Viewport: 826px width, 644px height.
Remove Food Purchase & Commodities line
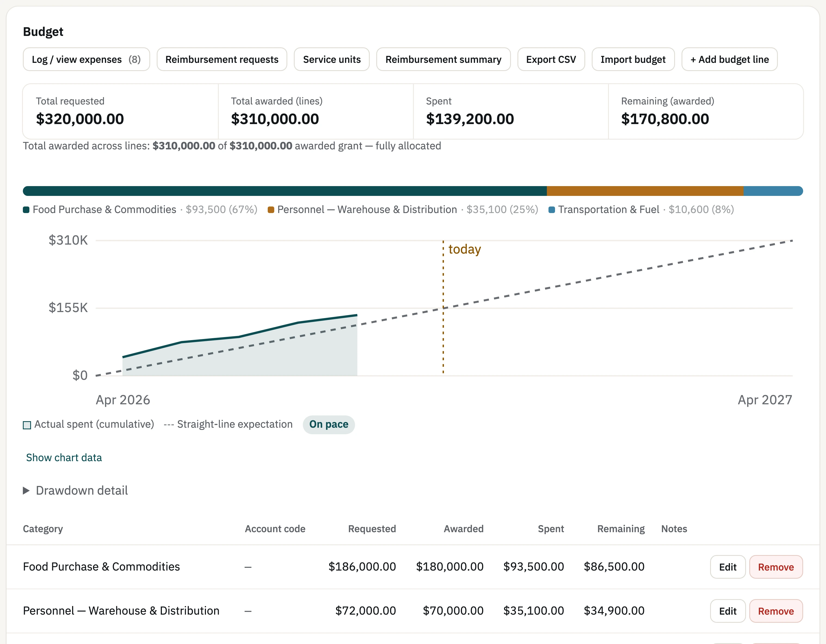click(x=776, y=567)
